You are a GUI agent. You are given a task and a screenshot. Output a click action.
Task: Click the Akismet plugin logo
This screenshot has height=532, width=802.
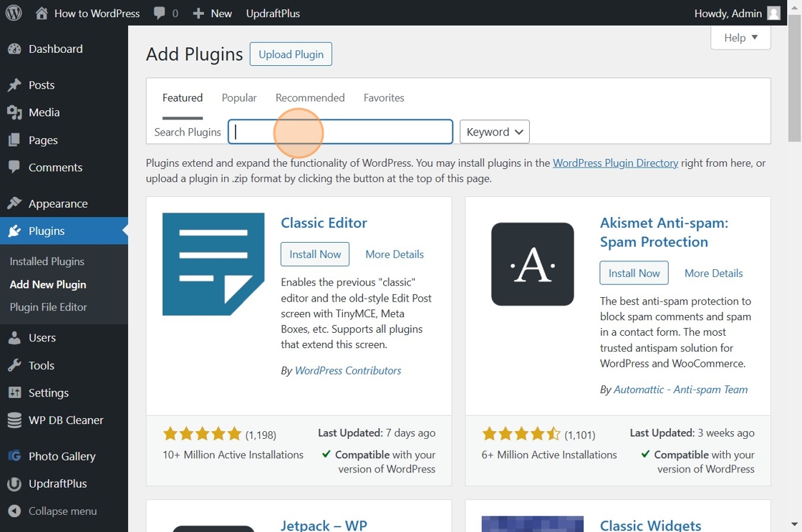tap(533, 264)
